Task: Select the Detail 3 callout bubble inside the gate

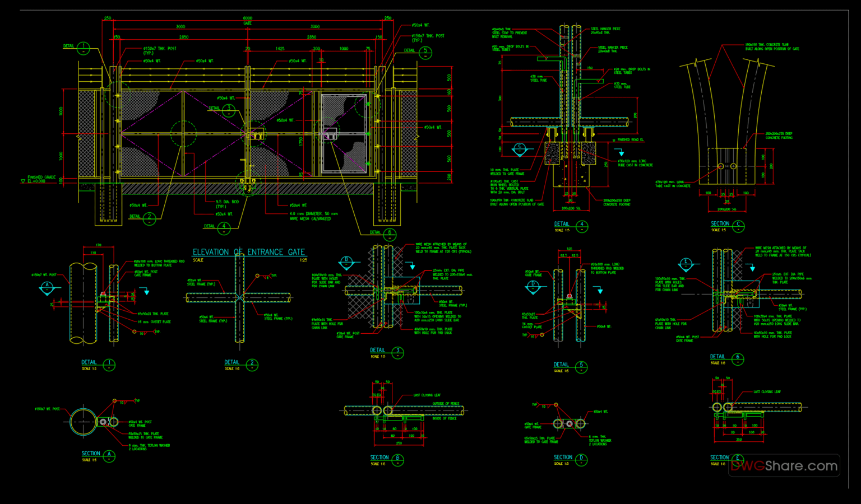Action: 229,110
